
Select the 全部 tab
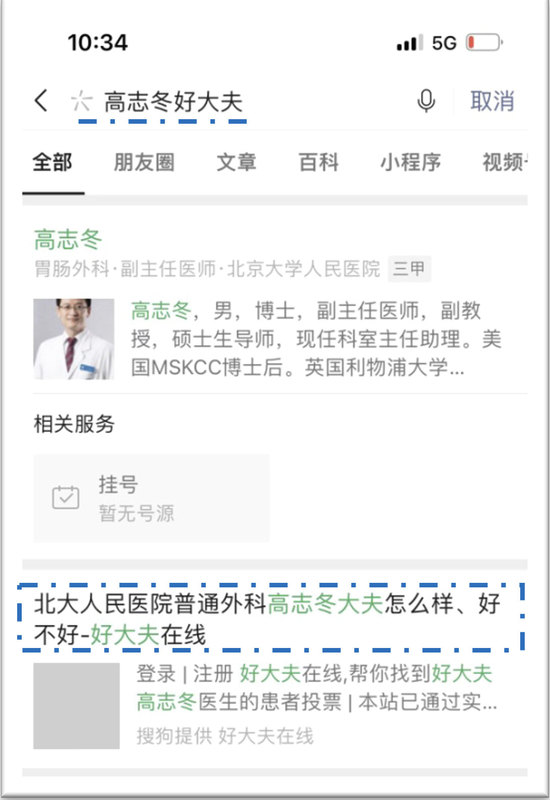pos(53,162)
